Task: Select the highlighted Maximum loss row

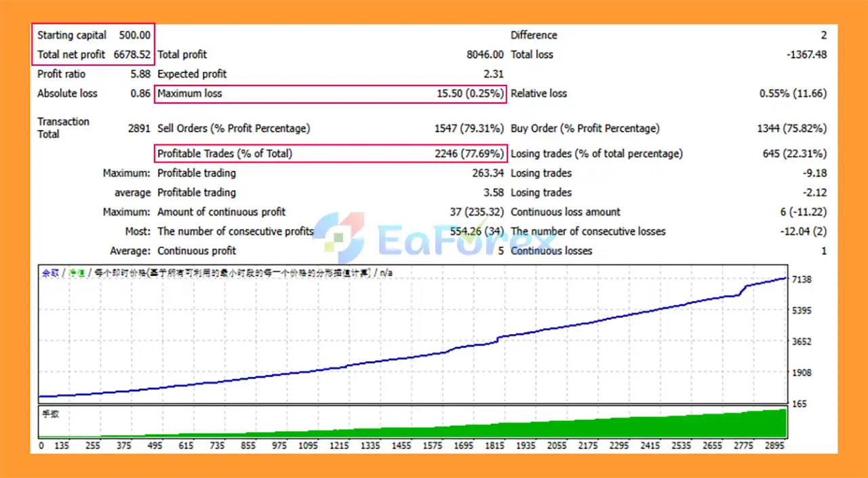Action: point(331,94)
